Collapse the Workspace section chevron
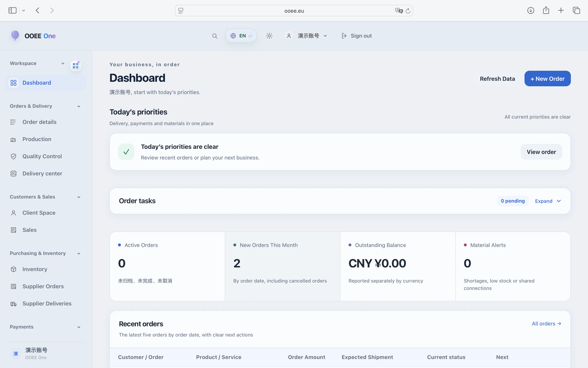 point(63,63)
